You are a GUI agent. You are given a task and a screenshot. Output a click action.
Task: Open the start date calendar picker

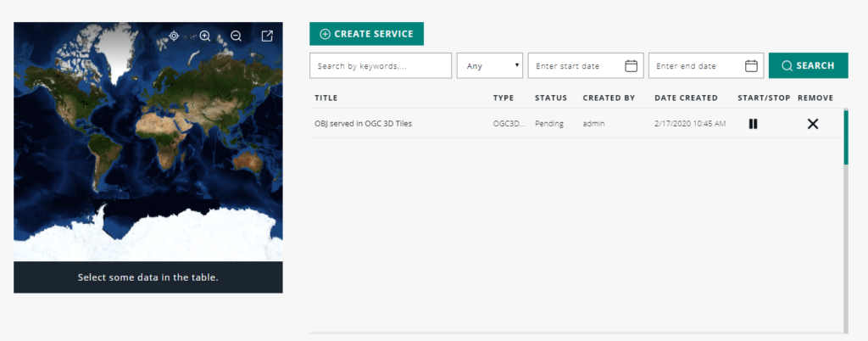point(631,66)
